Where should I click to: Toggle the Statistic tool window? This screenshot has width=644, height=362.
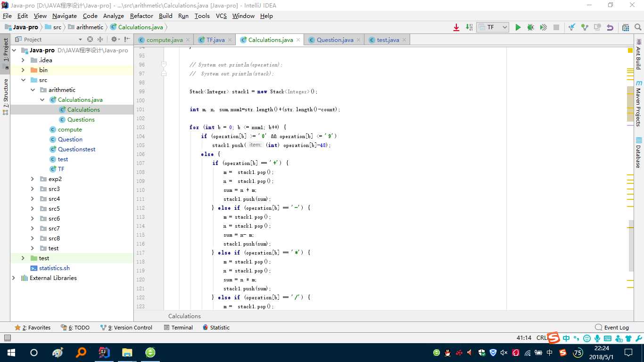coord(216,328)
